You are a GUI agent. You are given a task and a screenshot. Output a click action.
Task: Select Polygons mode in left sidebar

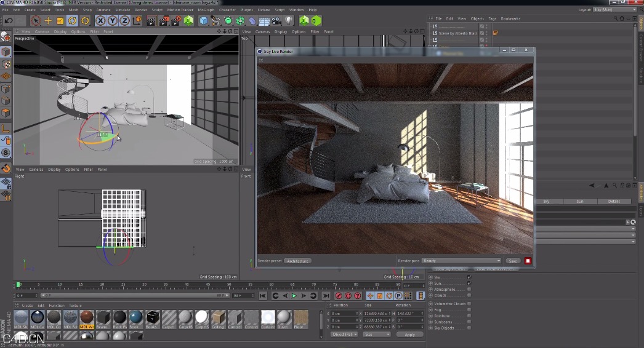tap(6, 113)
